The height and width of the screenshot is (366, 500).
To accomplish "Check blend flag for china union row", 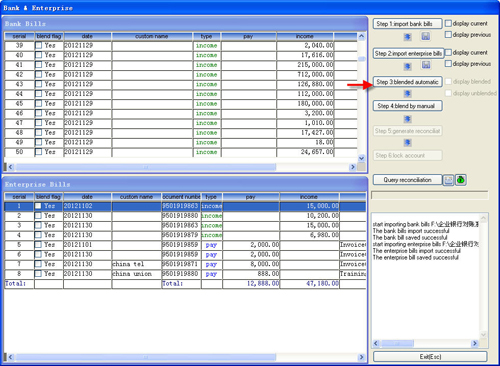I will point(38,274).
